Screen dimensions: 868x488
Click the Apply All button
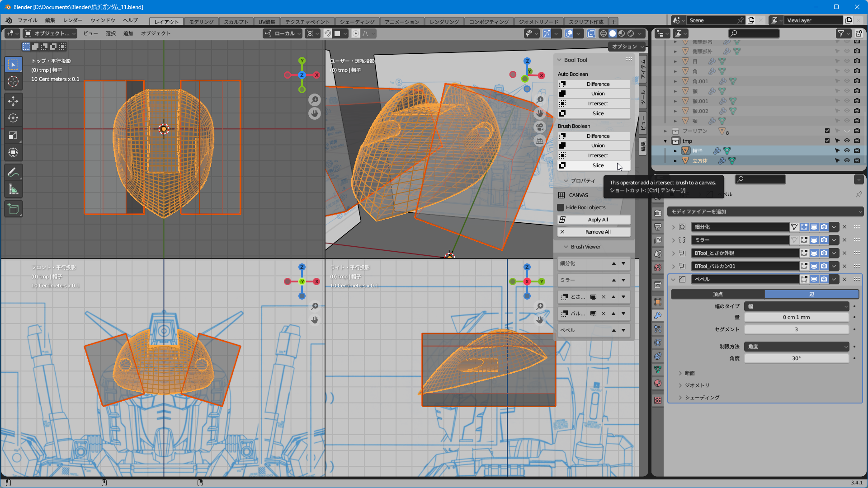tap(598, 220)
